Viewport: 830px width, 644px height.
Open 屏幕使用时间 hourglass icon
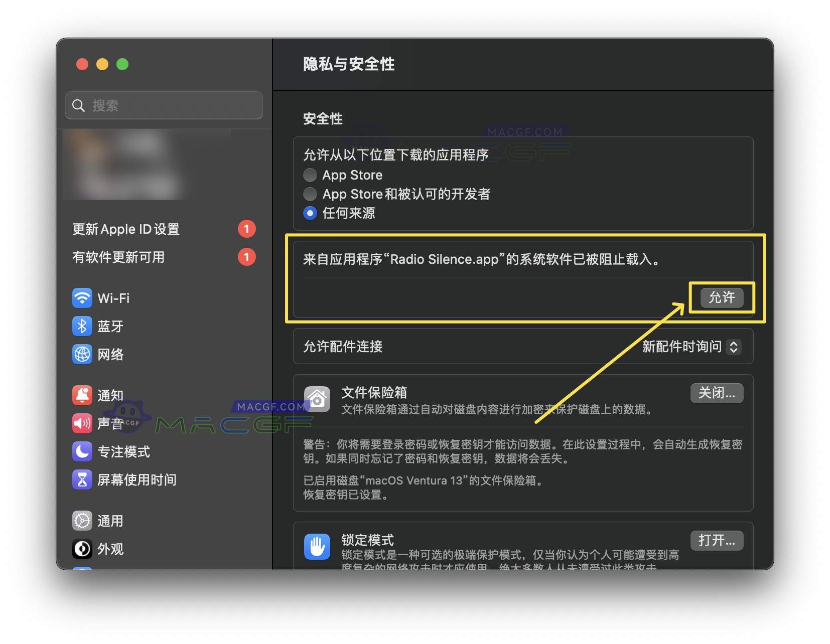[x=82, y=480]
